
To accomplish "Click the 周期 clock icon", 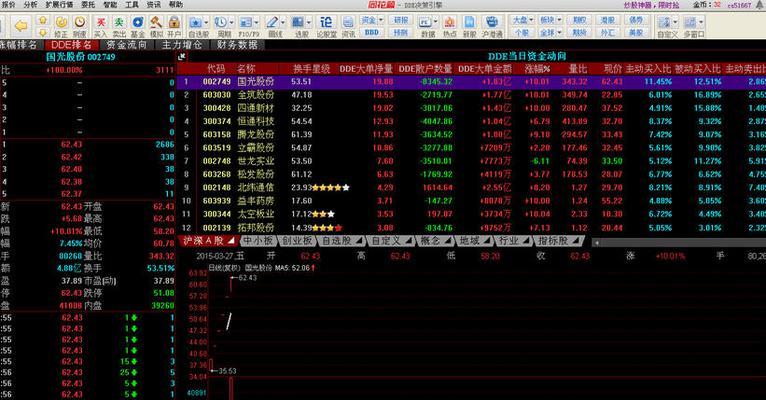I will tap(221, 22).
